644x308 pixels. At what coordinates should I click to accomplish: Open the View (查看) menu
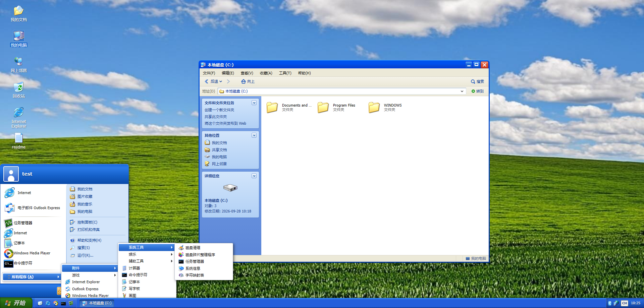[x=247, y=73]
